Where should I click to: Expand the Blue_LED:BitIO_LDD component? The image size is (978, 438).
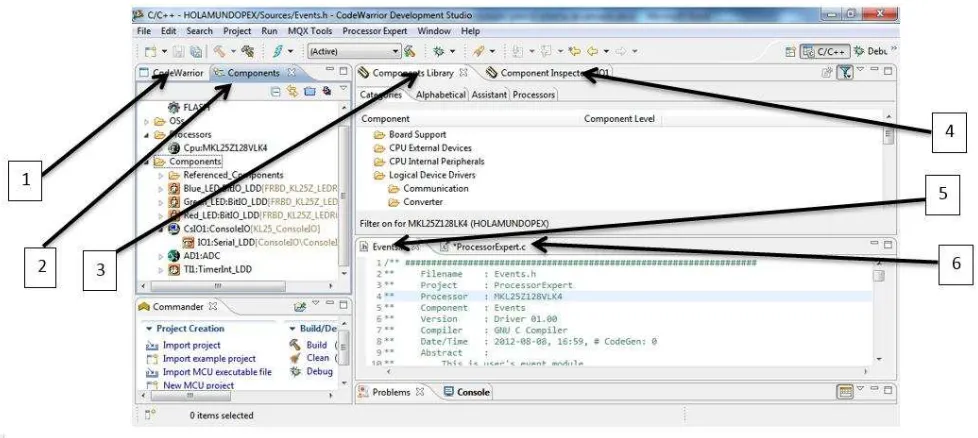pyautogui.click(x=161, y=188)
